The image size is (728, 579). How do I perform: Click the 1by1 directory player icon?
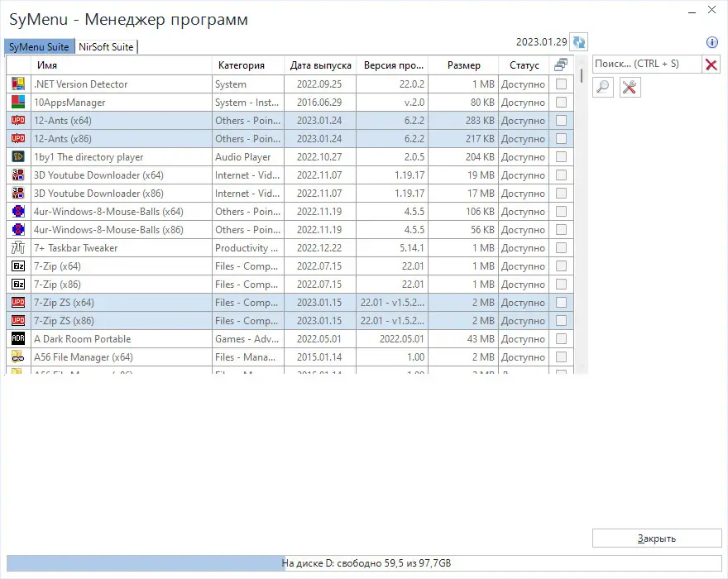pyautogui.click(x=18, y=157)
